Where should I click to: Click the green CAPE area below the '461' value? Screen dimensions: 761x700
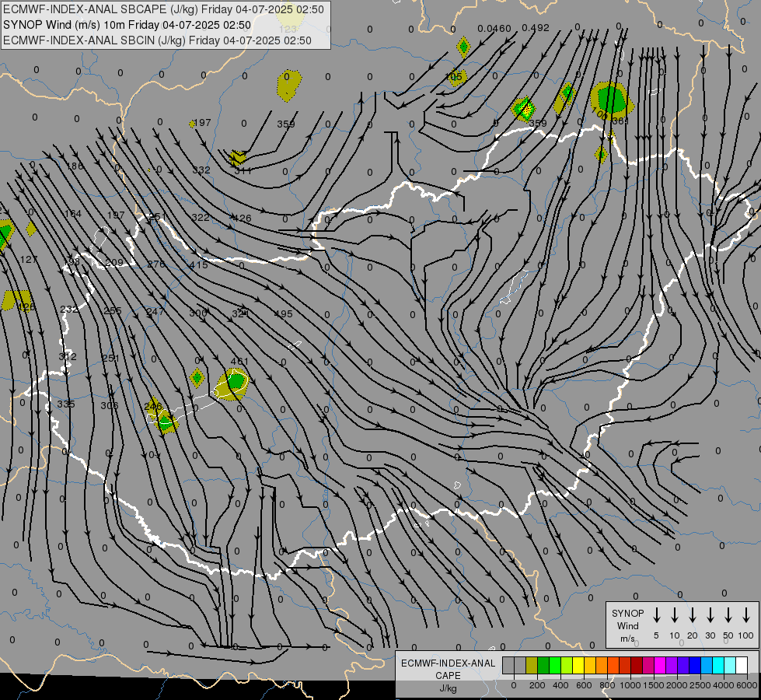pyautogui.click(x=236, y=381)
